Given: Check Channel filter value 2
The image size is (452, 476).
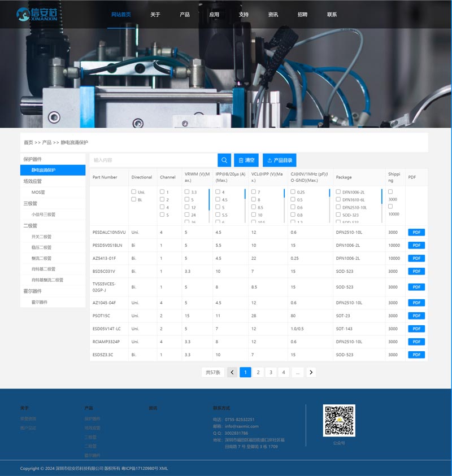Looking at the screenshot, I should point(162,199).
